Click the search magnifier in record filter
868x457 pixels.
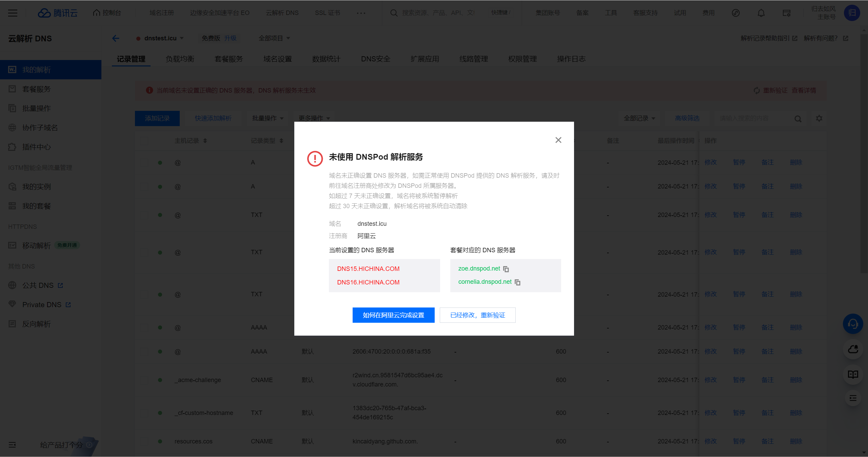pyautogui.click(x=798, y=119)
